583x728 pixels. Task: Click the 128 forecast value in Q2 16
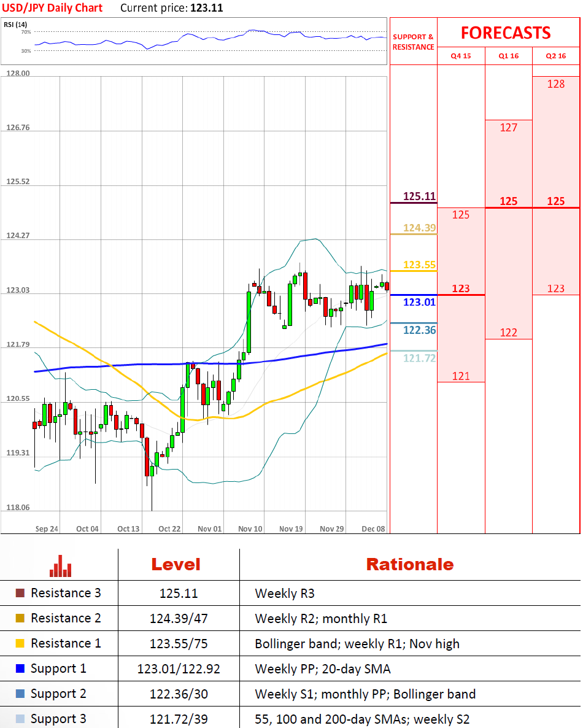[555, 84]
